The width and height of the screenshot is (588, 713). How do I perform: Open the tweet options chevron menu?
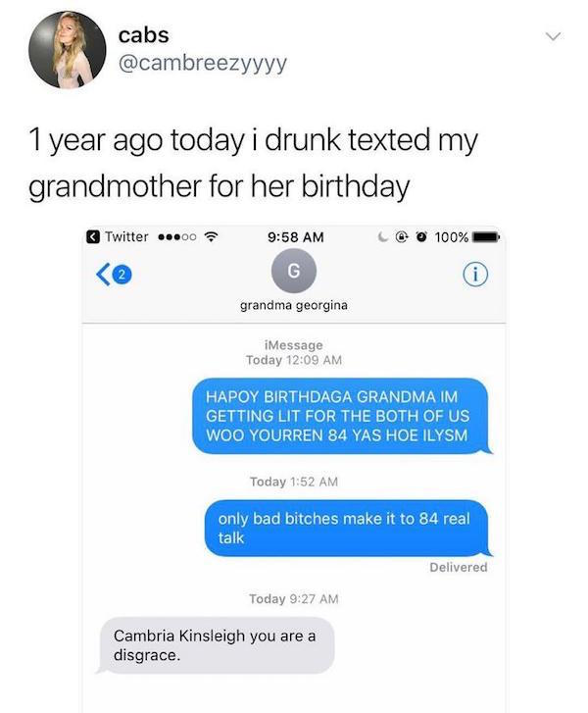[x=553, y=36]
